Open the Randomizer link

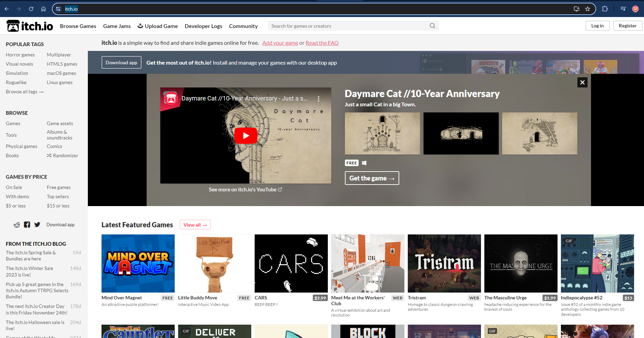(x=63, y=156)
